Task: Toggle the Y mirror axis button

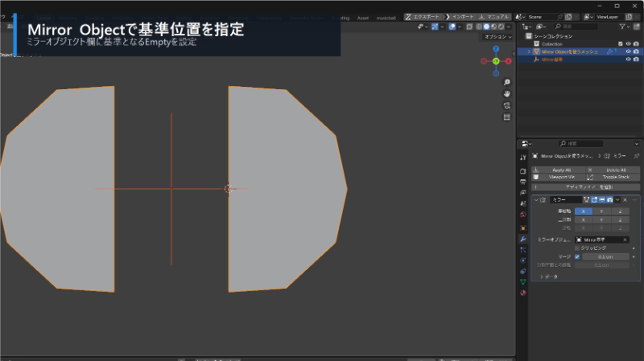Action: (x=601, y=211)
